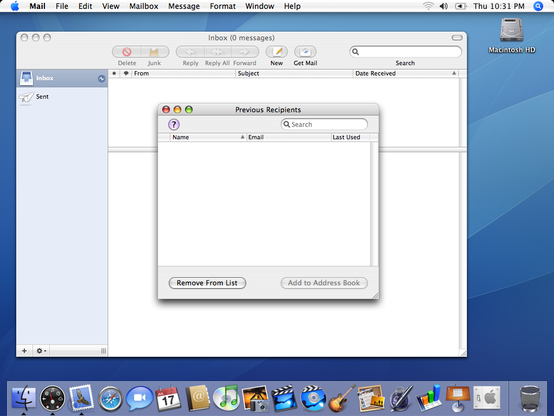Open the Apple menu
Image resolution: width=554 pixels, height=416 pixels.
(x=15, y=6)
